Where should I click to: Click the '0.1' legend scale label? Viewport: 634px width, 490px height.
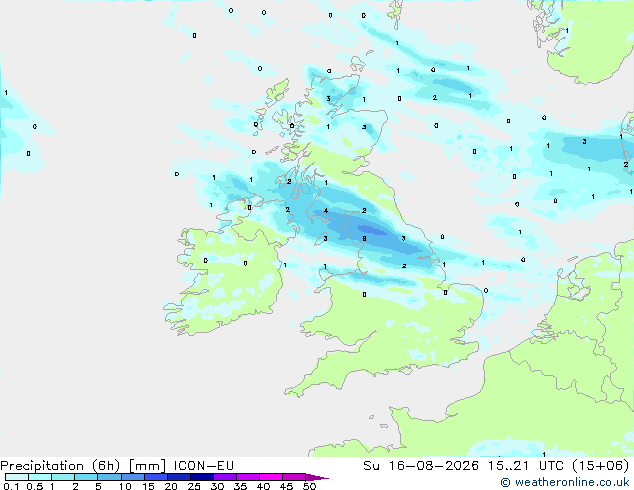[11, 486]
